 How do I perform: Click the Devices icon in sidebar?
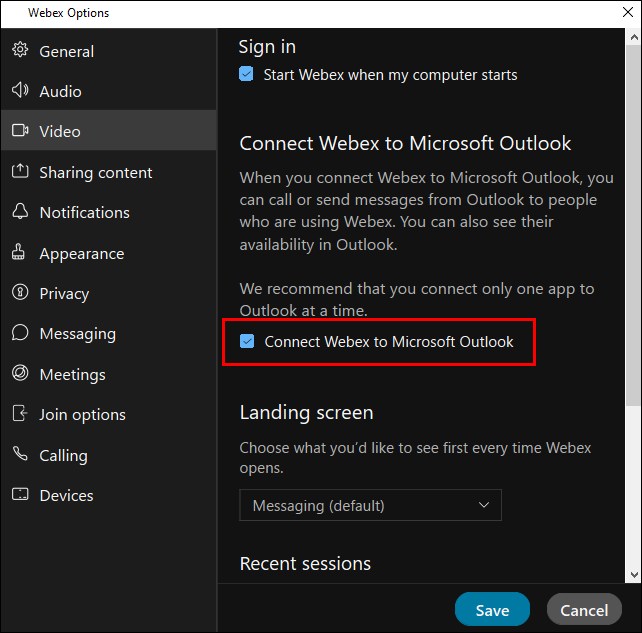[20, 494]
